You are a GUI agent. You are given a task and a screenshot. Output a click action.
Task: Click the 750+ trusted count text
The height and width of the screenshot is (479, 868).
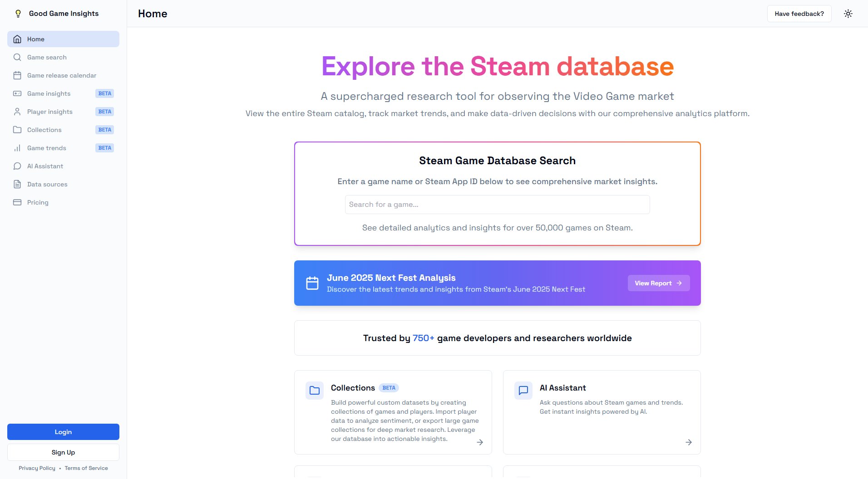[423, 338]
